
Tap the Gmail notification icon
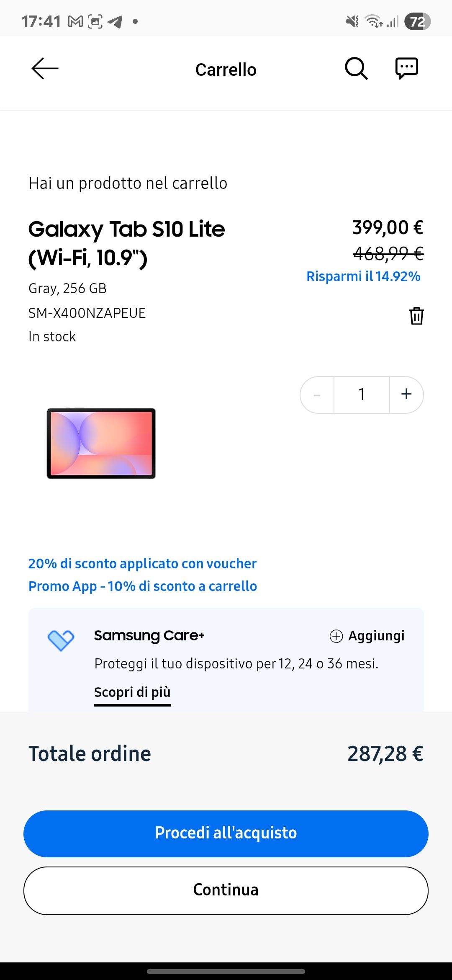click(x=75, y=21)
